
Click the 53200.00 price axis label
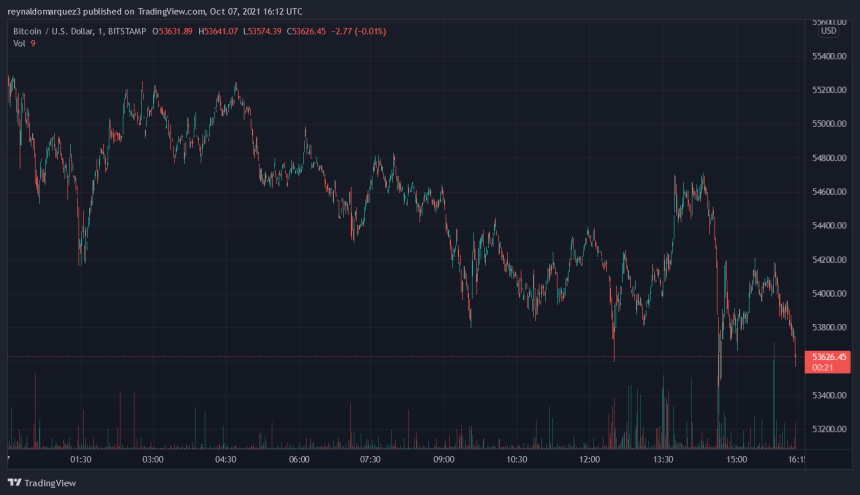coord(830,429)
